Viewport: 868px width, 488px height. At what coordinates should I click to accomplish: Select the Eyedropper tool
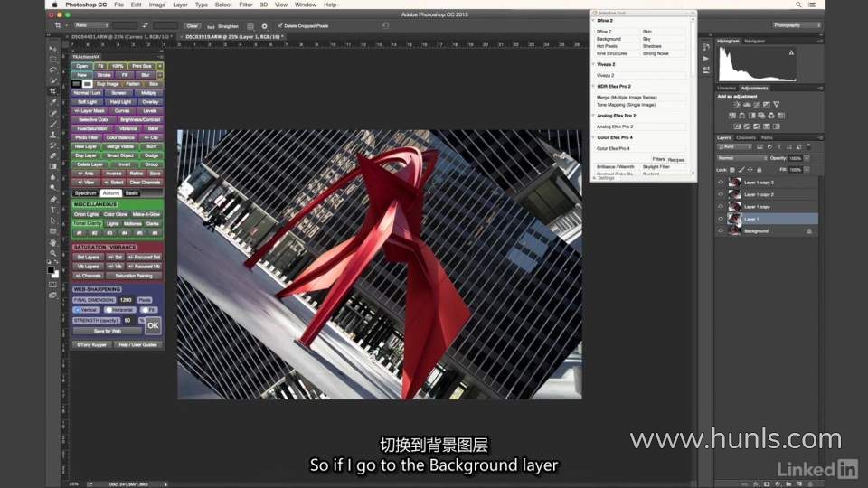point(53,102)
